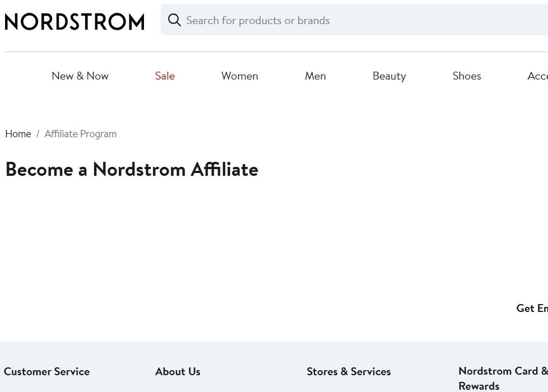
Task: Open the Men menu
Action: point(315,76)
